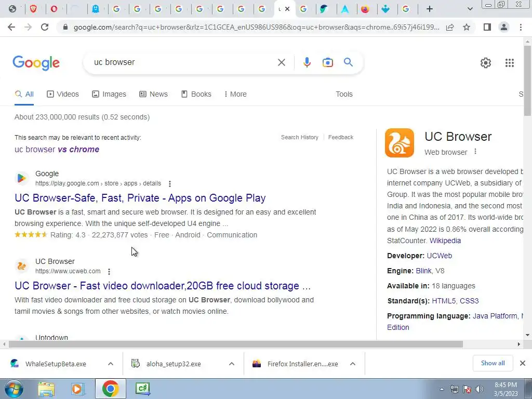Viewport: 532px width, 399px height.
Task: Switch to Books results
Action: point(196,95)
